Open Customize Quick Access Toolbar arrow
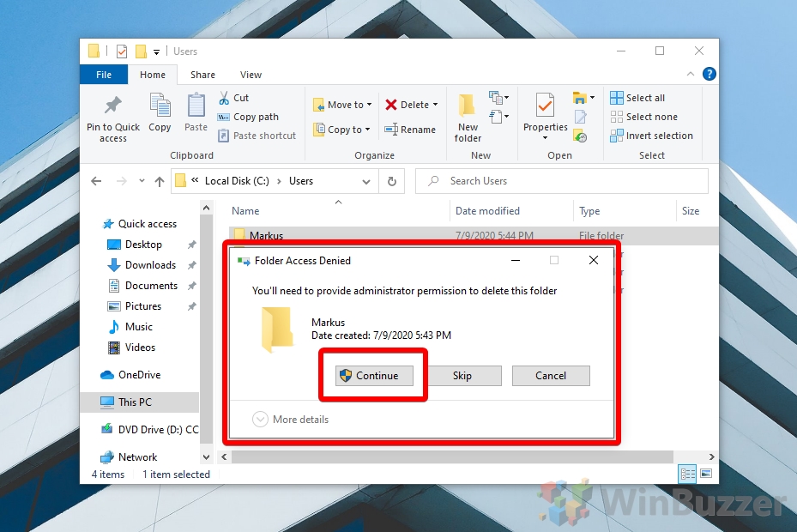Image resolution: width=797 pixels, height=532 pixels. (156, 51)
